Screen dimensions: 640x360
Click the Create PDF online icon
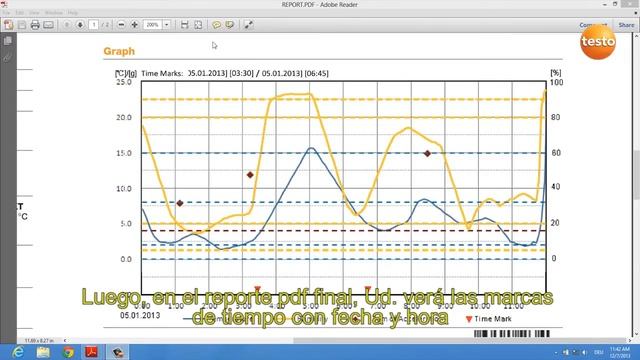[x=9, y=25]
